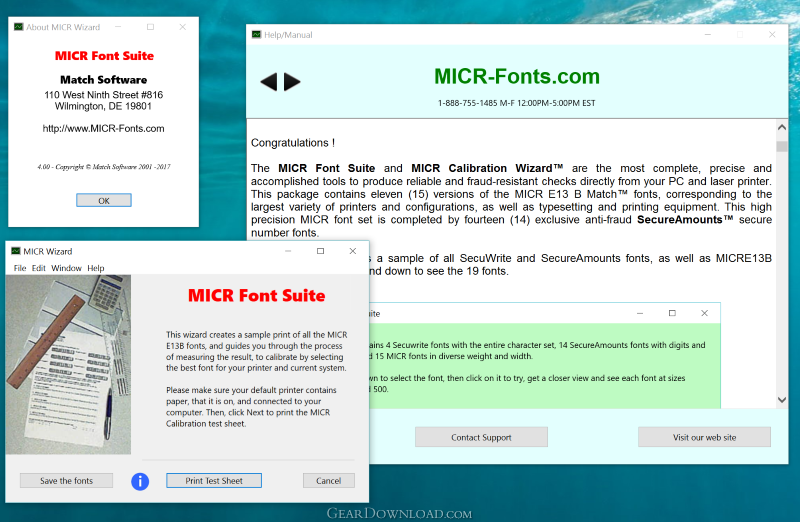This screenshot has height=522, width=800.
Task: Close the Help/Manual window
Action: coord(772,35)
